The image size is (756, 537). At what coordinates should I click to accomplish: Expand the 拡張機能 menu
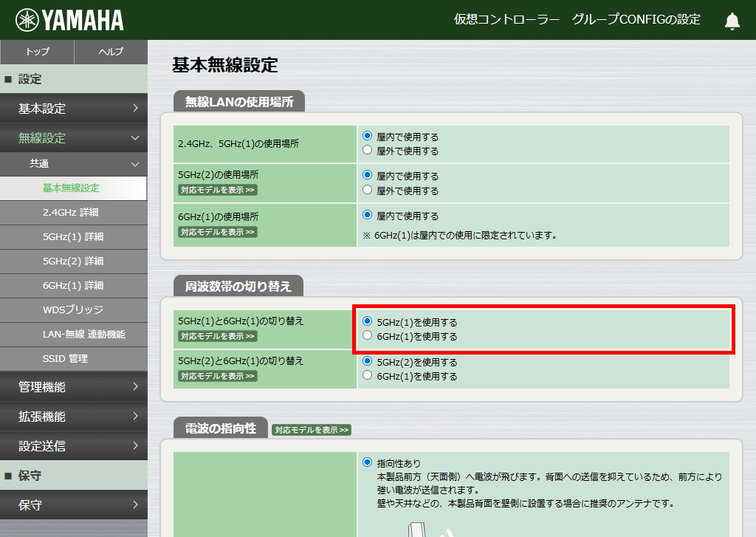[x=74, y=417]
